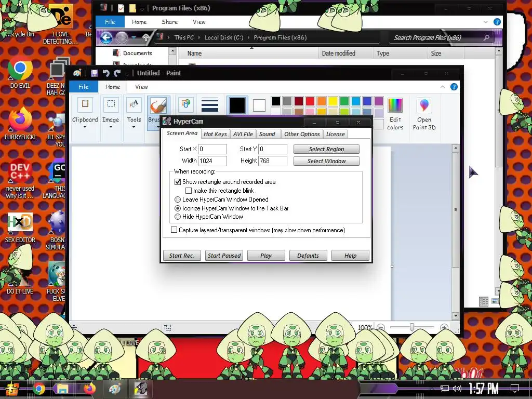Click the Start Rec. button

182,256
